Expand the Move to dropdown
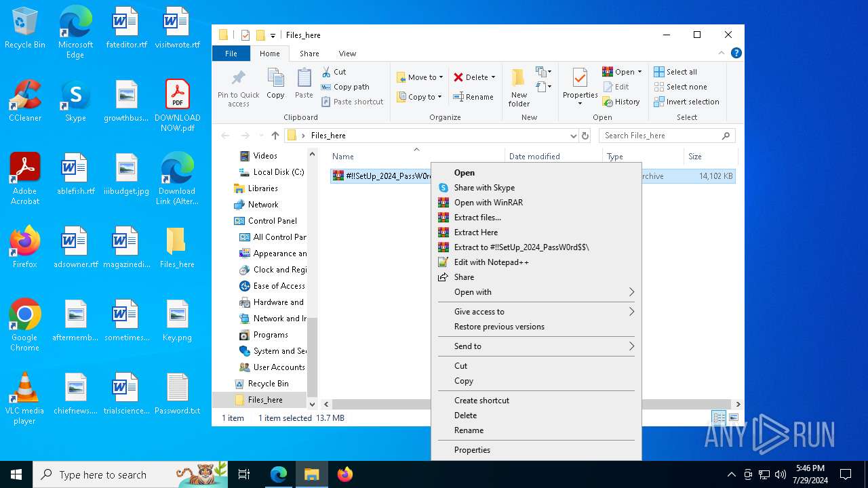 pos(441,77)
